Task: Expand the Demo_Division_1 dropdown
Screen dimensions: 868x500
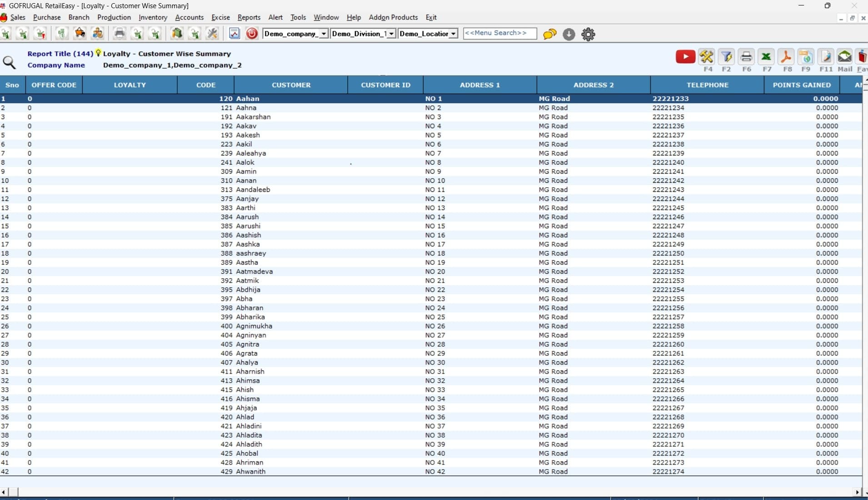Action: pos(391,34)
